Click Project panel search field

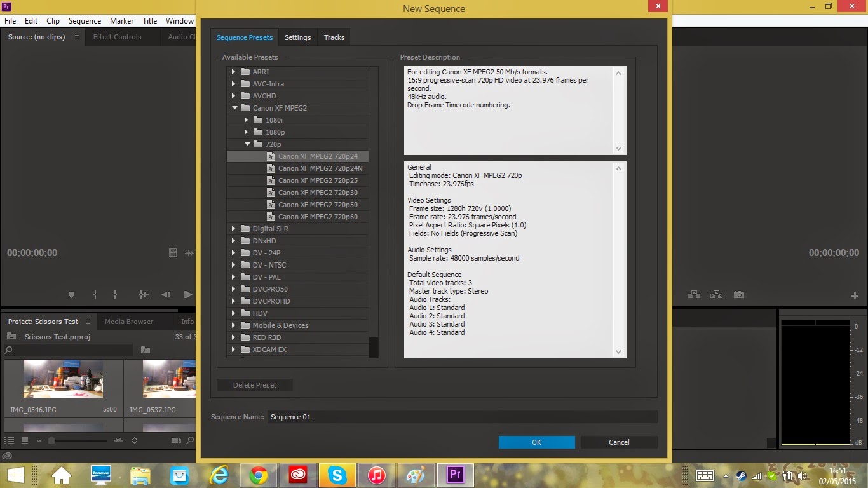coord(69,350)
